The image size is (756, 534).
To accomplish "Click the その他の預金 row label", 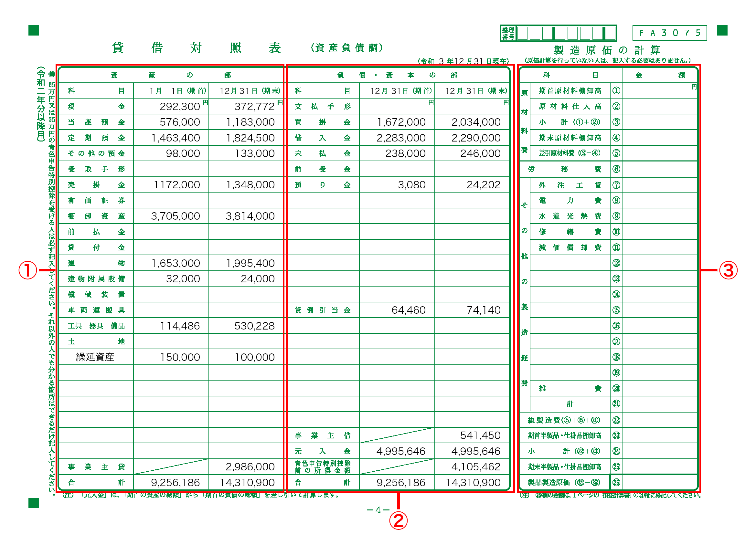I will click(x=96, y=153).
